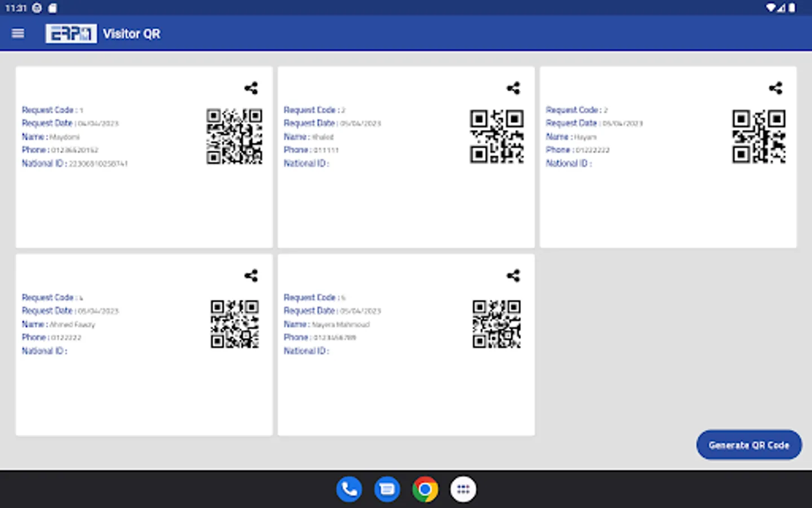Select phone number on Hayam's card
Viewport: 812px width, 508px height.
(593, 150)
